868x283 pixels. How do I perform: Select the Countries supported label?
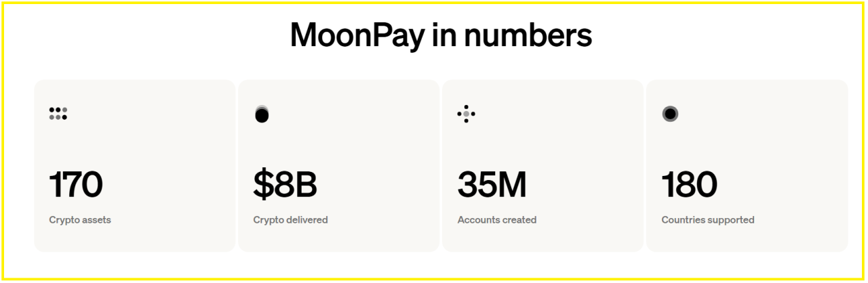click(708, 220)
